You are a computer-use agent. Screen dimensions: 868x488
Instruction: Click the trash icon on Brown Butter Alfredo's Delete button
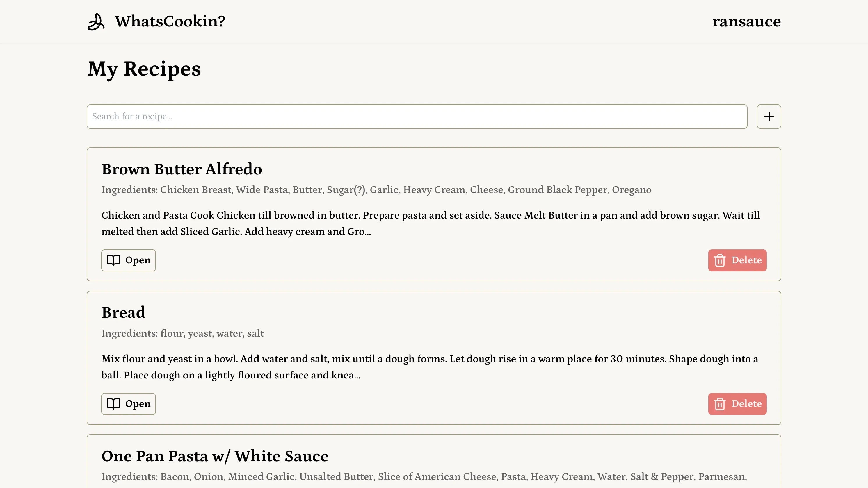click(x=720, y=260)
